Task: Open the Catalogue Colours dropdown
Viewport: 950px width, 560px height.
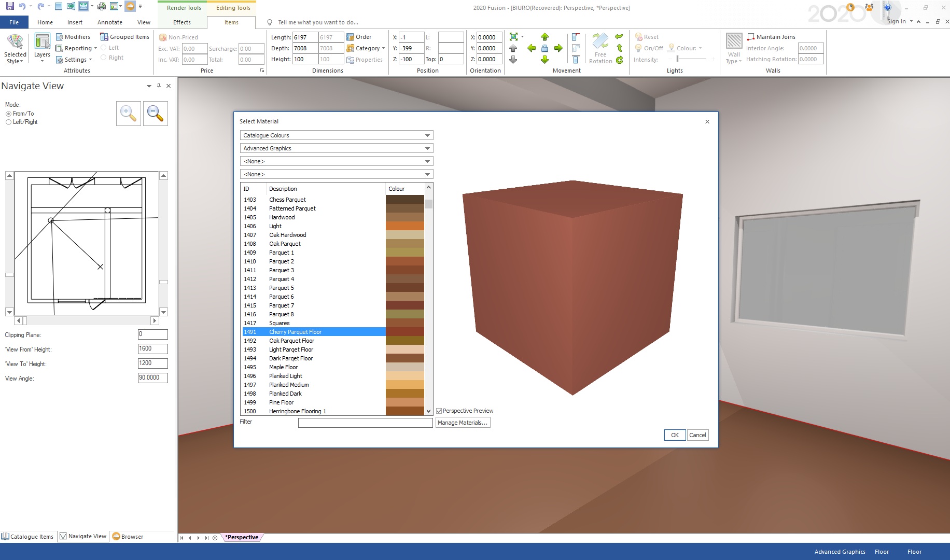Action: (x=336, y=135)
